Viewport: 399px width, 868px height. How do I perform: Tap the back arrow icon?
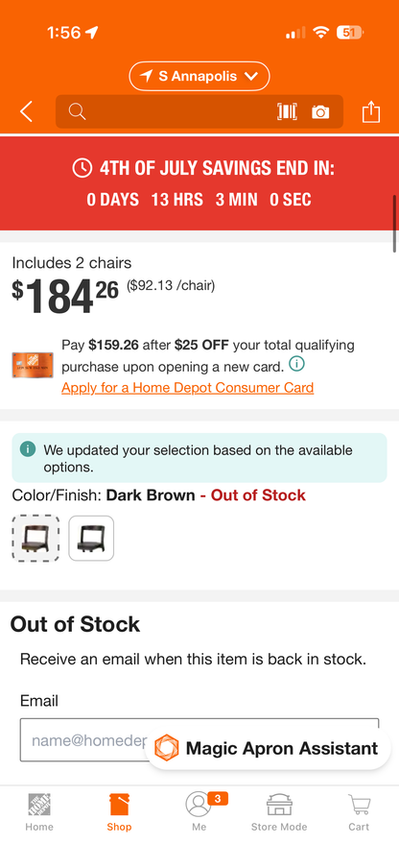point(27,111)
